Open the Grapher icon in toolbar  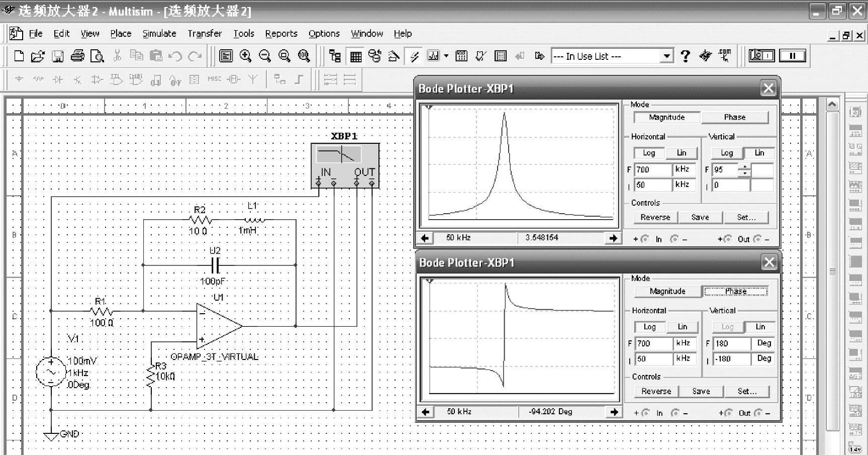[x=433, y=56]
